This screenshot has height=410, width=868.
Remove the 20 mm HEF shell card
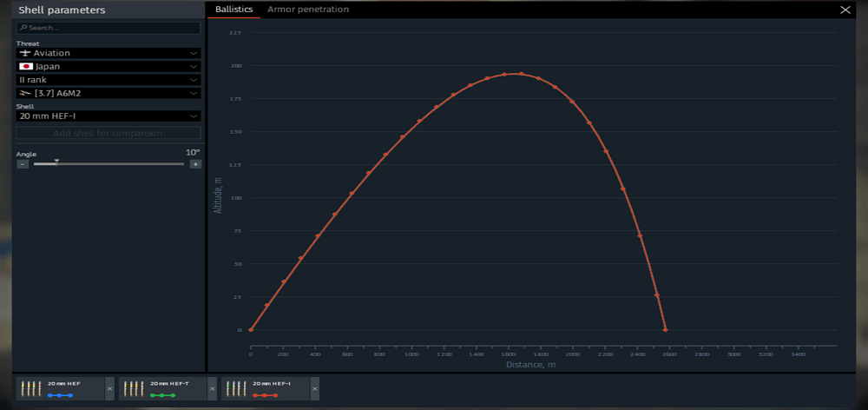coord(109,389)
